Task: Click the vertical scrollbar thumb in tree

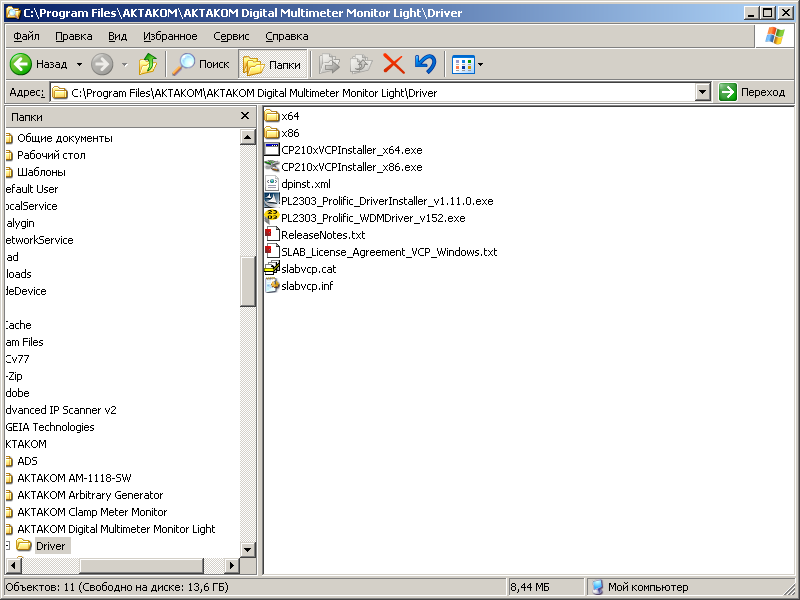Action: pyautogui.click(x=247, y=281)
